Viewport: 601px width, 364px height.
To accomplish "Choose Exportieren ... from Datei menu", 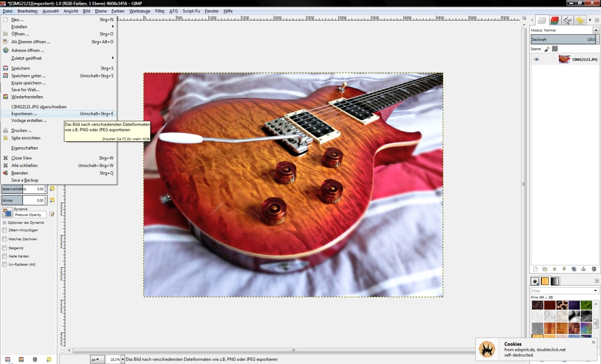I will pyautogui.click(x=59, y=114).
